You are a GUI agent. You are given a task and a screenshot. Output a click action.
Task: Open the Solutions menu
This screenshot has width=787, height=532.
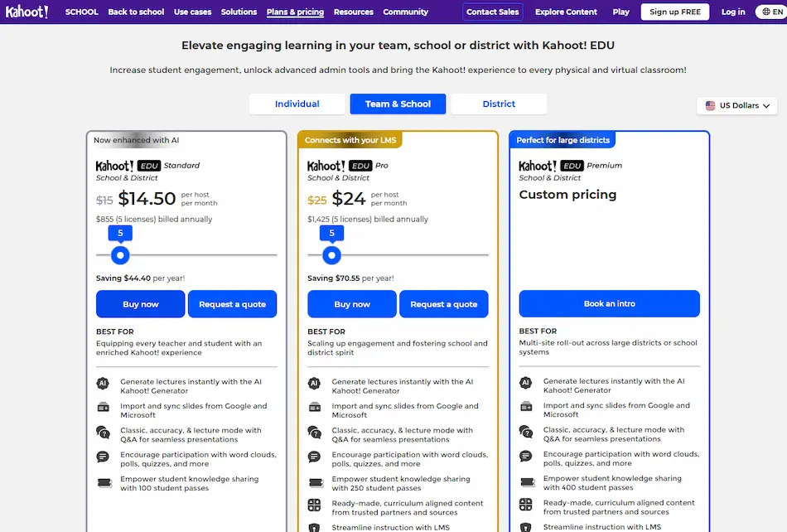click(239, 12)
